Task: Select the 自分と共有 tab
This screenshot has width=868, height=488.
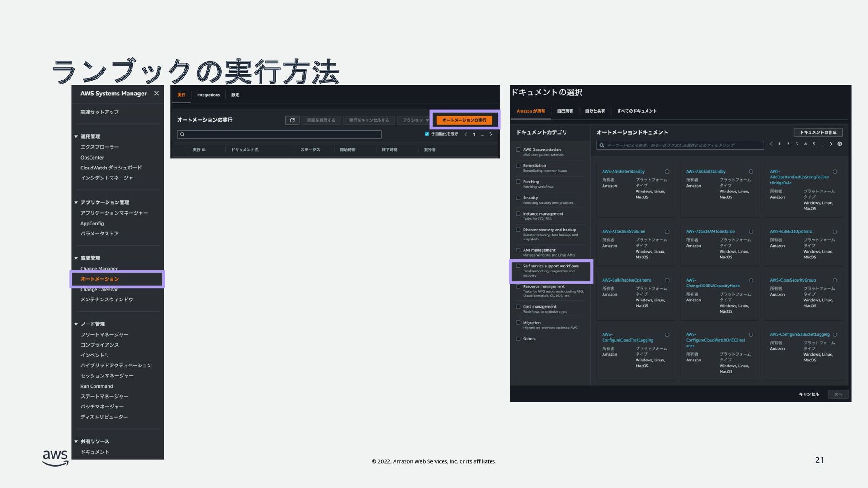Action: click(x=595, y=111)
